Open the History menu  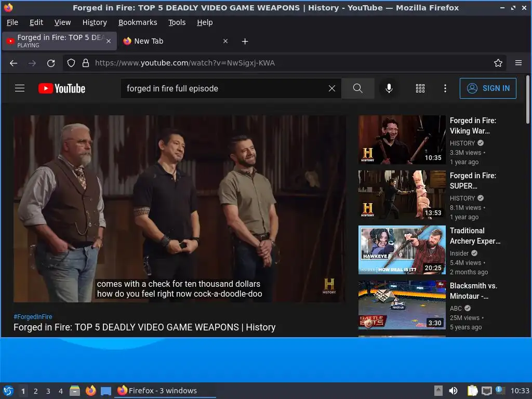[95, 22]
